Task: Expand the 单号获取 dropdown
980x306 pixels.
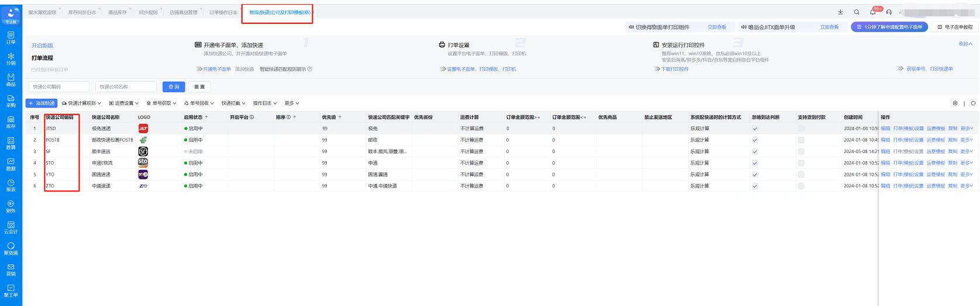Action: coord(161,103)
